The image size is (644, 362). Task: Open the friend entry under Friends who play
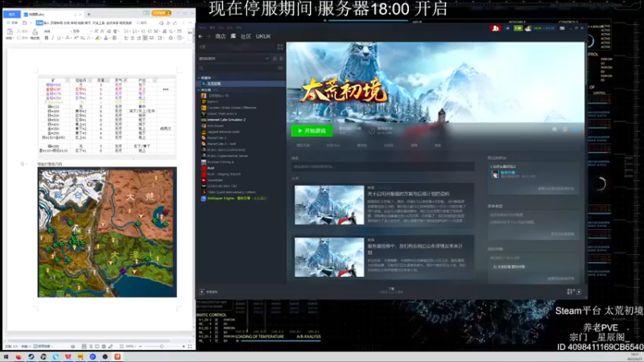click(x=514, y=175)
